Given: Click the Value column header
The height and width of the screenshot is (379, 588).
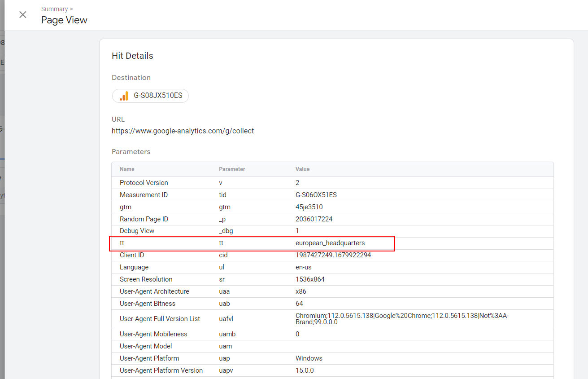Looking at the screenshot, I should click(x=302, y=169).
